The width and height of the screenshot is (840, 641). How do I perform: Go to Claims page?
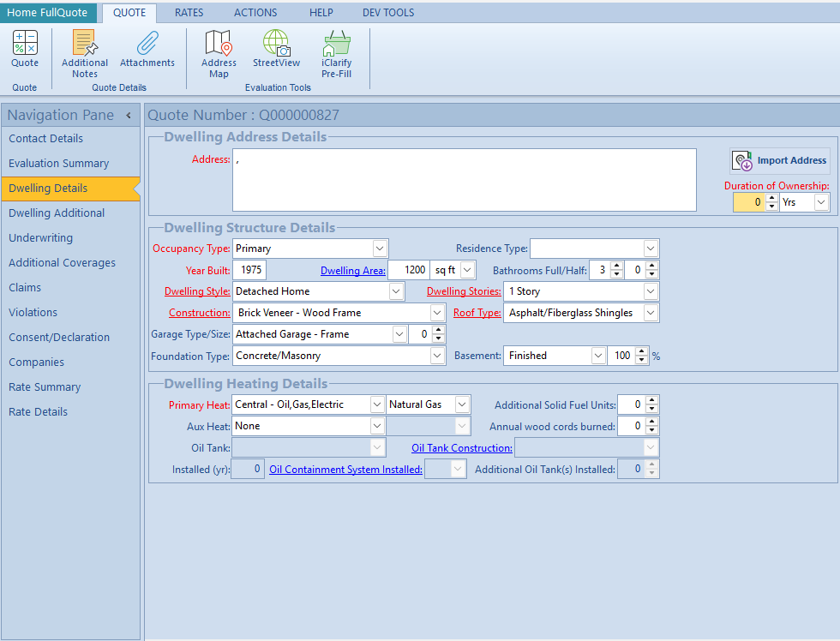(70, 288)
